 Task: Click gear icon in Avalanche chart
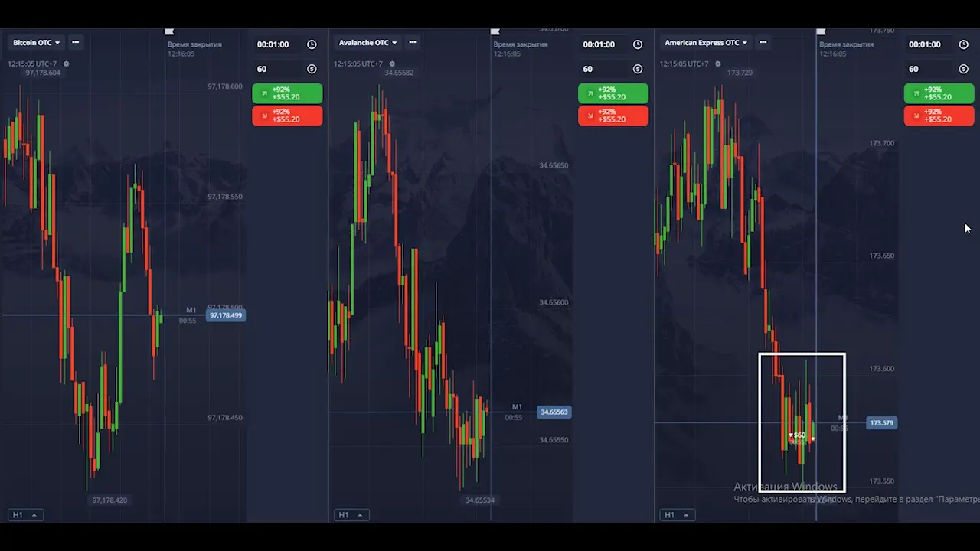click(392, 64)
